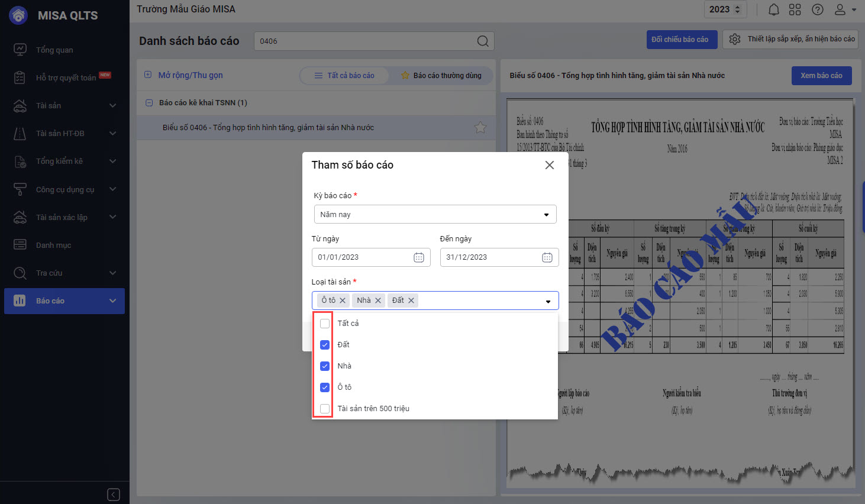Check the Tất cả checkbox
This screenshot has width=865, height=504.
pos(325,324)
